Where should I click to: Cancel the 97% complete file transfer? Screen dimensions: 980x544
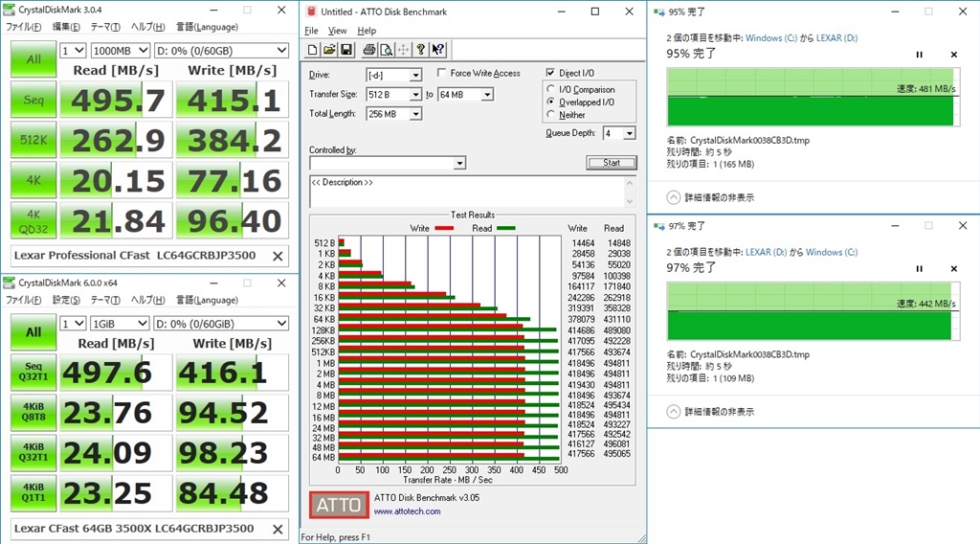pos(954,269)
